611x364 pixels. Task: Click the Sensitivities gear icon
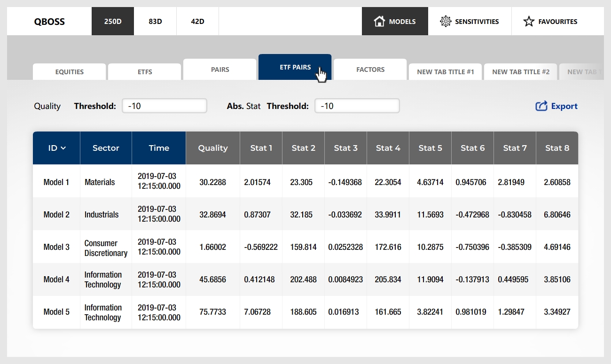pyautogui.click(x=445, y=21)
